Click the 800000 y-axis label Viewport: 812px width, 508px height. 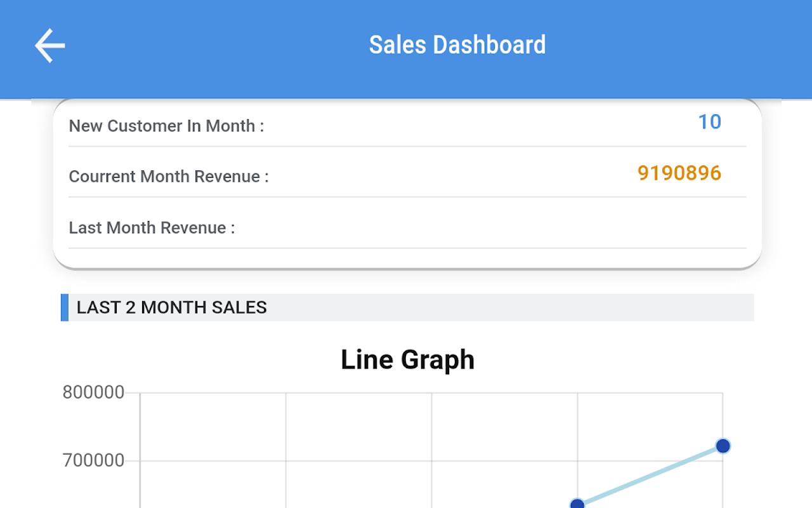(x=93, y=392)
